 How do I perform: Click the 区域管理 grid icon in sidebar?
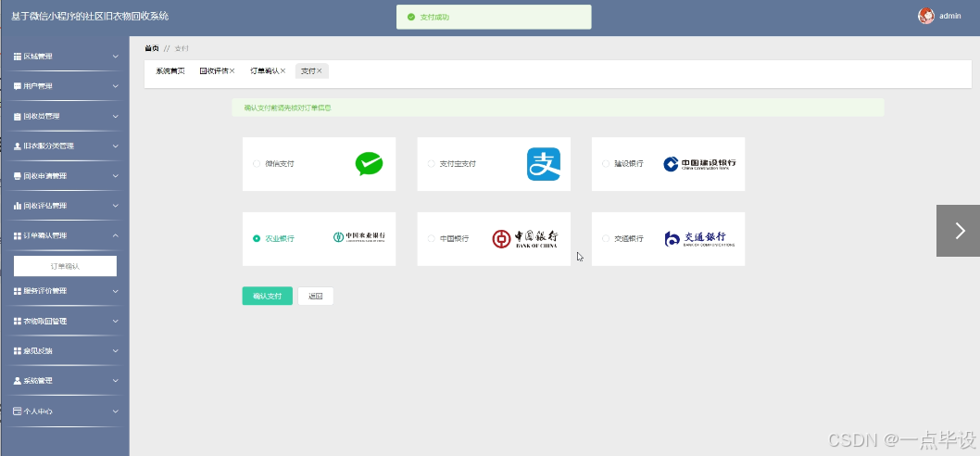[x=18, y=57]
